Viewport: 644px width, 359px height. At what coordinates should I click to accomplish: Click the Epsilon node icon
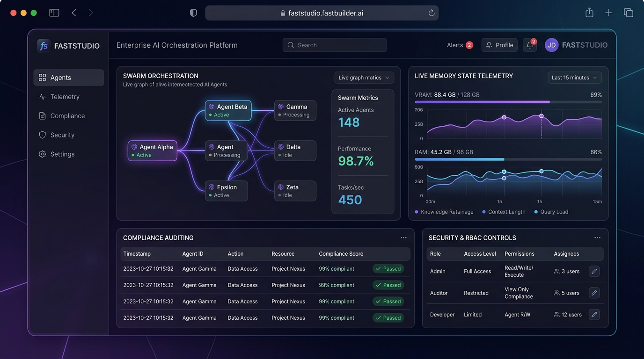tap(212, 187)
